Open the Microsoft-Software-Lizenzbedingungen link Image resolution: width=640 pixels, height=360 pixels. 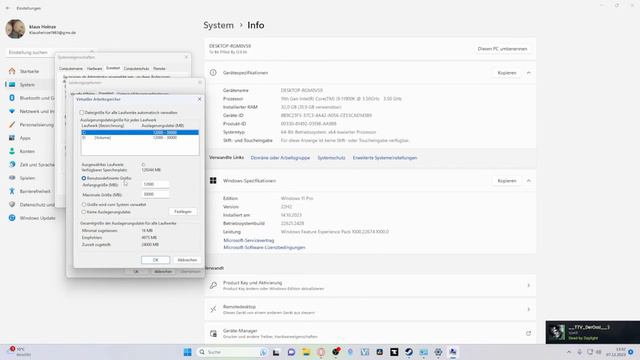(264, 247)
